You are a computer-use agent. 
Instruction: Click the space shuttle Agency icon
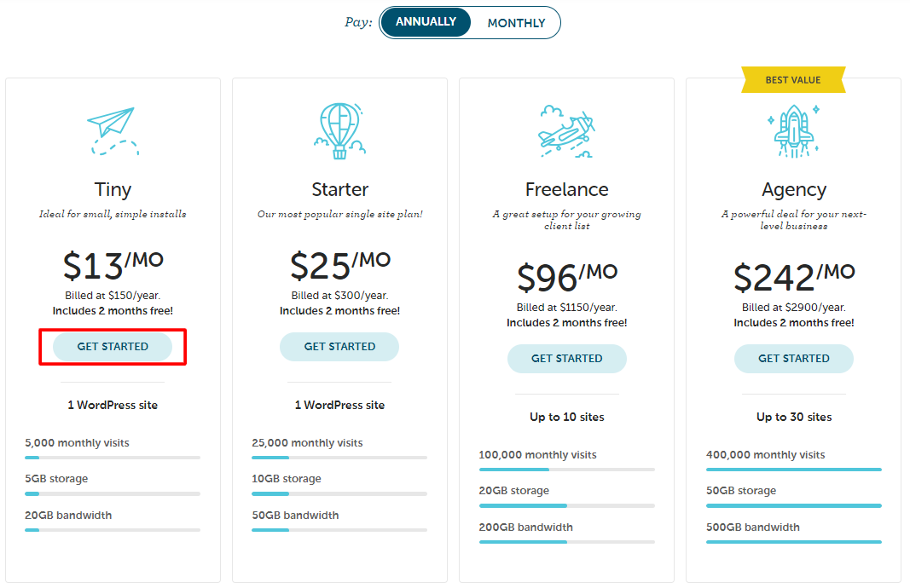[x=793, y=131]
